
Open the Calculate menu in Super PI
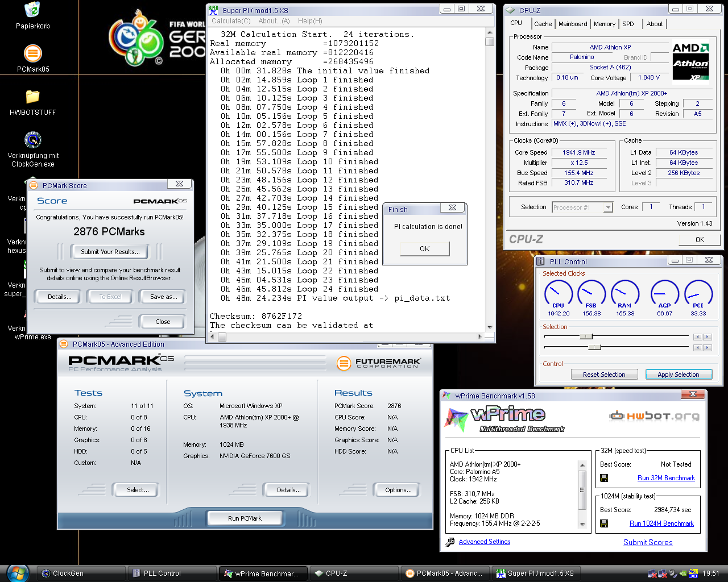231,21
